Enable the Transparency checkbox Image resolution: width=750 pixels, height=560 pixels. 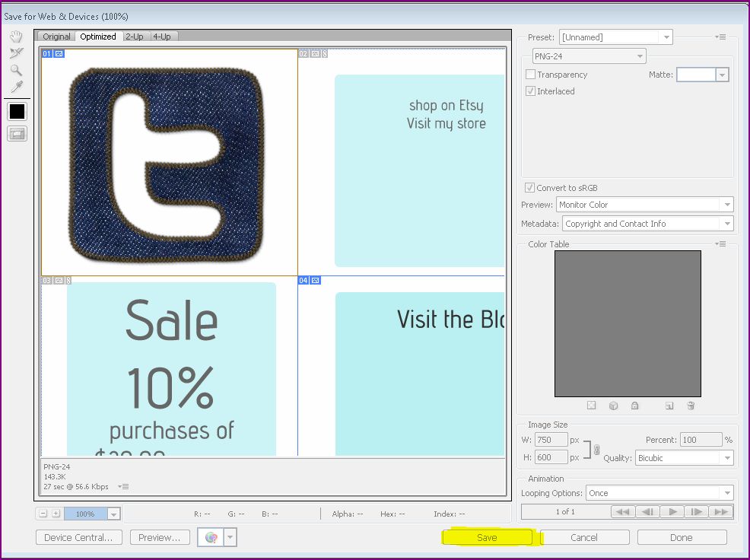(x=529, y=75)
